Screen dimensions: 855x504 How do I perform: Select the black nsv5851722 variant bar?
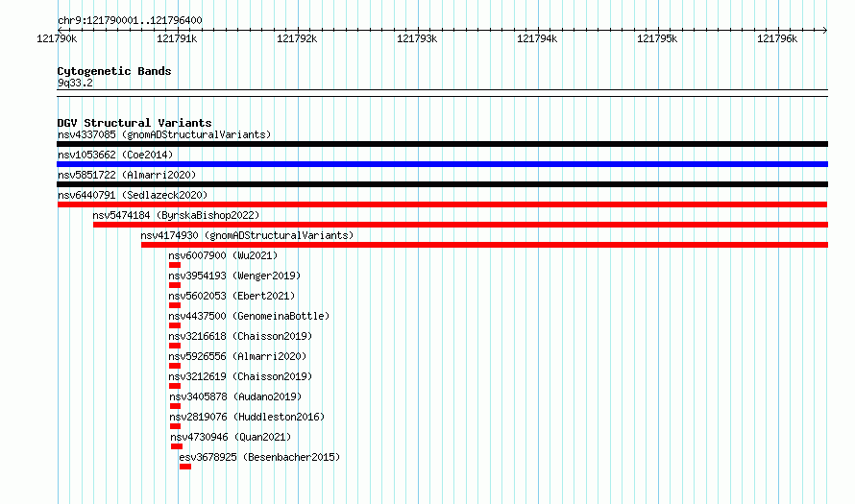point(442,184)
